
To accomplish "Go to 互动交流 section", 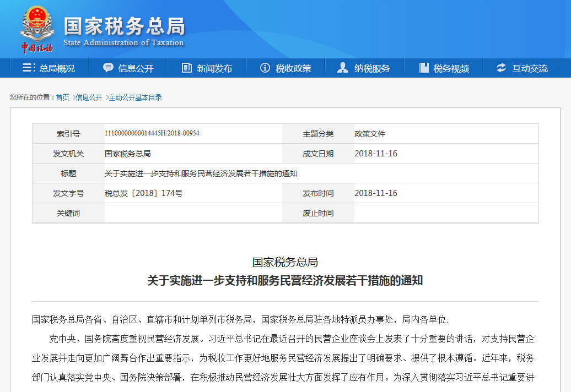I will point(530,68).
